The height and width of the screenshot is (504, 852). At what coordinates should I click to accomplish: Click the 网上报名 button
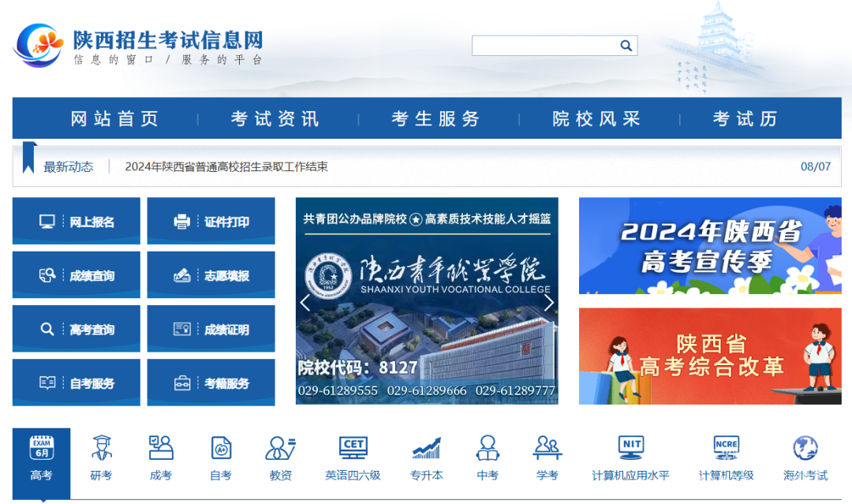pyautogui.click(x=76, y=221)
